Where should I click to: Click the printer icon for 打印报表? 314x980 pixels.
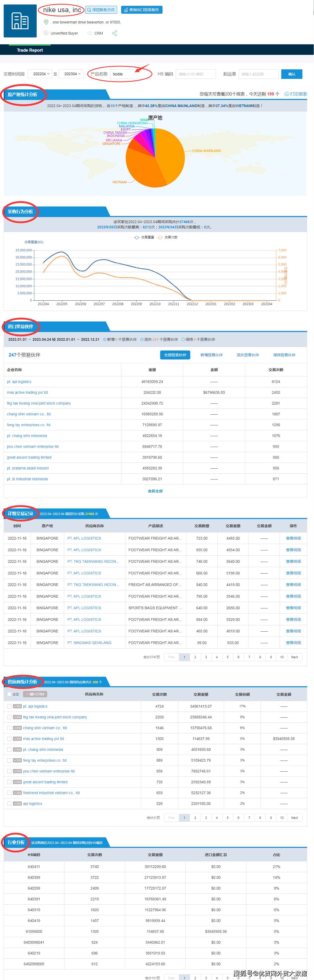point(286,94)
